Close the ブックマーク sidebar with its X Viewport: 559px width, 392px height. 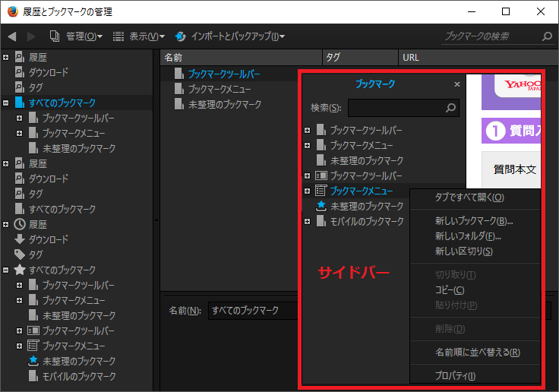point(457,84)
